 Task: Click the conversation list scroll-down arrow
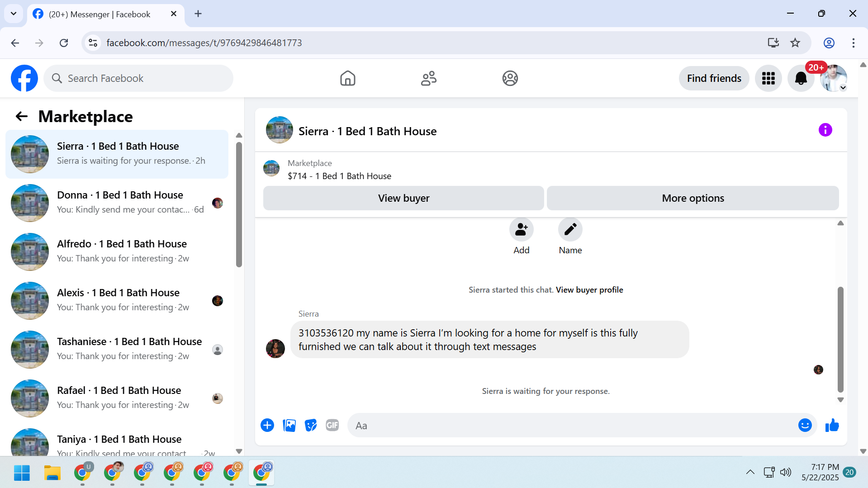point(239,451)
